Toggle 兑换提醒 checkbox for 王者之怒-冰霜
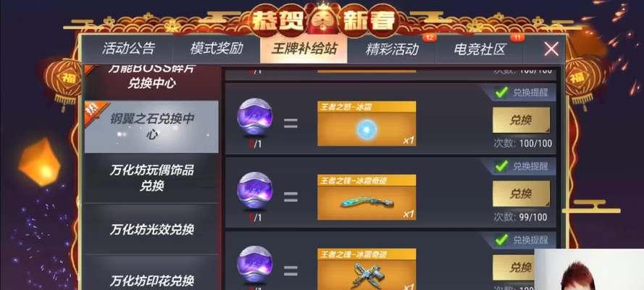Viewport: 644px width, 290px height. [x=501, y=92]
